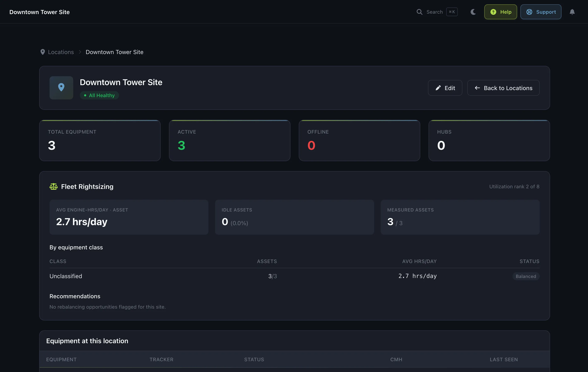Click the 3/3 assets cell

click(x=272, y=276)
